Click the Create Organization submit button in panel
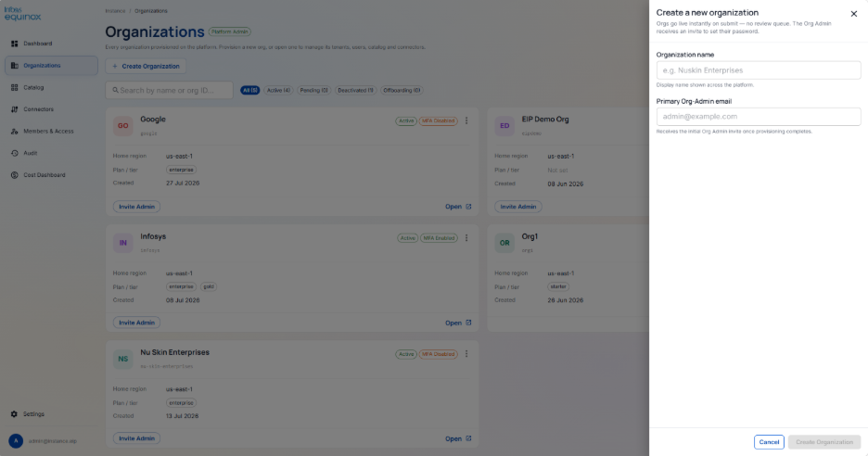Image resolution: width=868 pixels, height=456 pixels. click(x=824, y=442)
